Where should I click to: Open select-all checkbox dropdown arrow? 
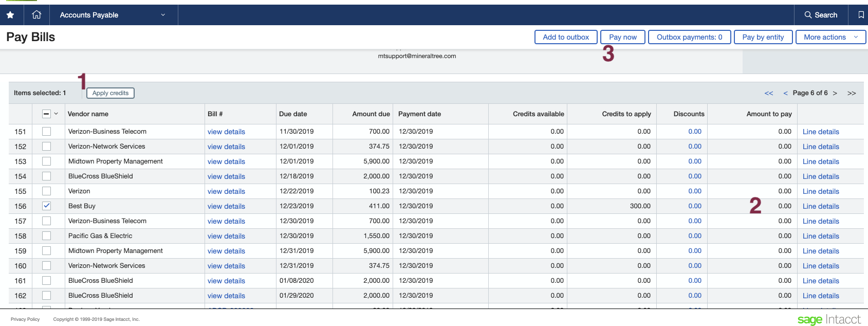pos(56,114)
